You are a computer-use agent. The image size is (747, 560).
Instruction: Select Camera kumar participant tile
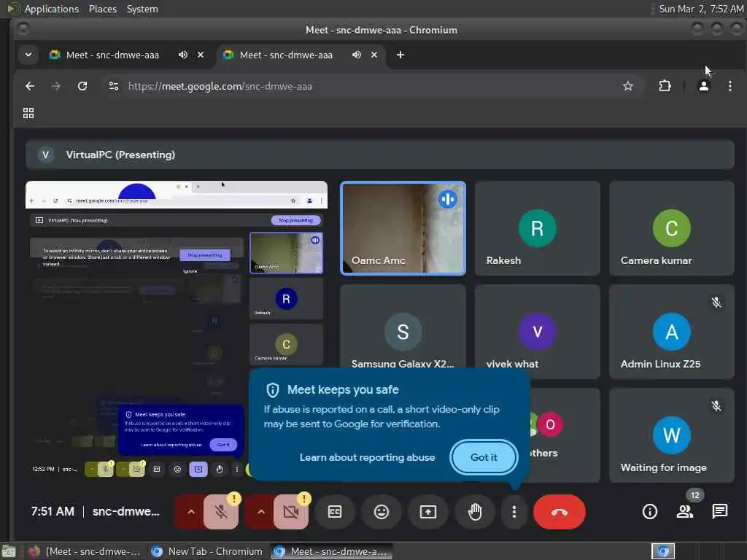point(672,228)
